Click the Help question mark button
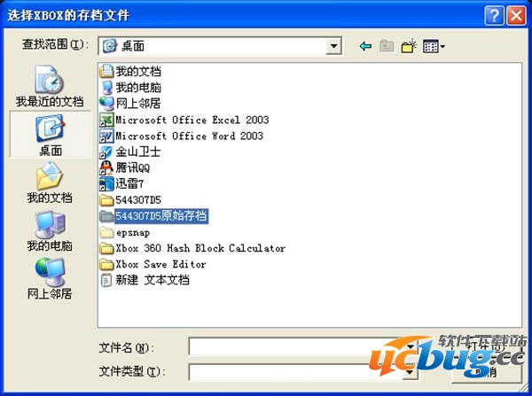 (496, 15)
